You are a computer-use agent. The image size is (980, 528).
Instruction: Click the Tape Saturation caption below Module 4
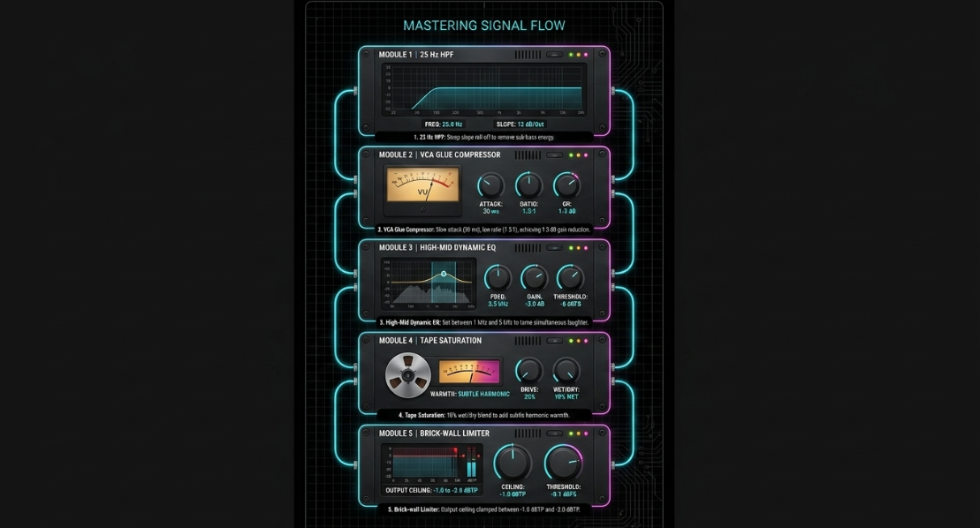click(484, 415)
